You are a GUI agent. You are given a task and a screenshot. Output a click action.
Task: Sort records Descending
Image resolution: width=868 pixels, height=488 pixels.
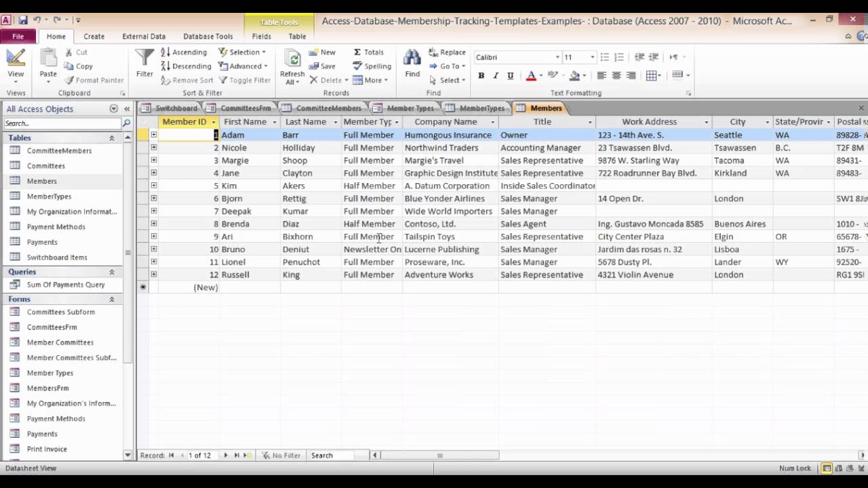(186, 66)
